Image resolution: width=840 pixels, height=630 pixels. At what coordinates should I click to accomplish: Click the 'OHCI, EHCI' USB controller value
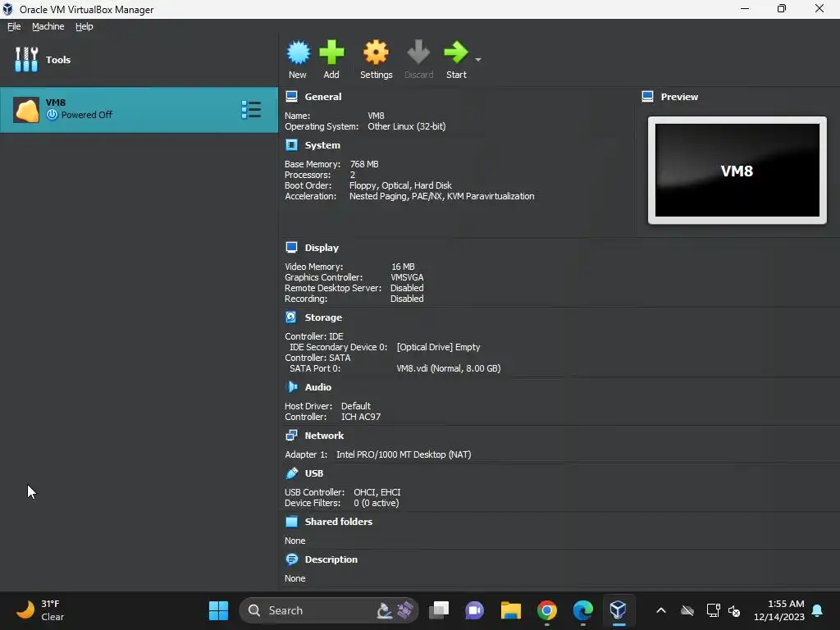[377, 492]
